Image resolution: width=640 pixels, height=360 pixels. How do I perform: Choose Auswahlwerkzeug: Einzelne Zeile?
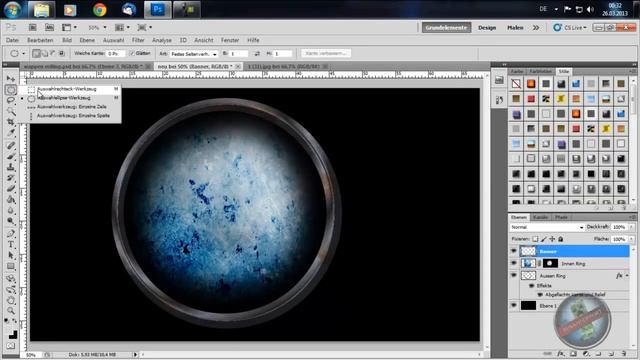(73, 107)
